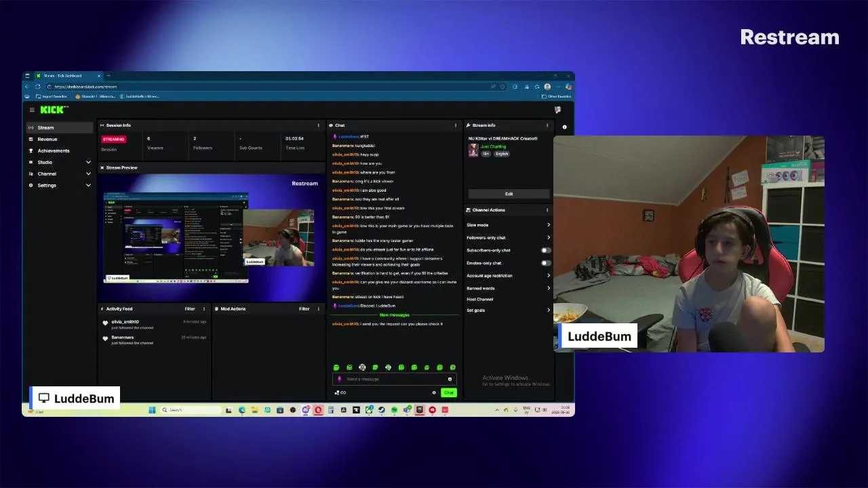Add page to favorites star icon
This screenshot has height=488, width=868.
[502, 87]
